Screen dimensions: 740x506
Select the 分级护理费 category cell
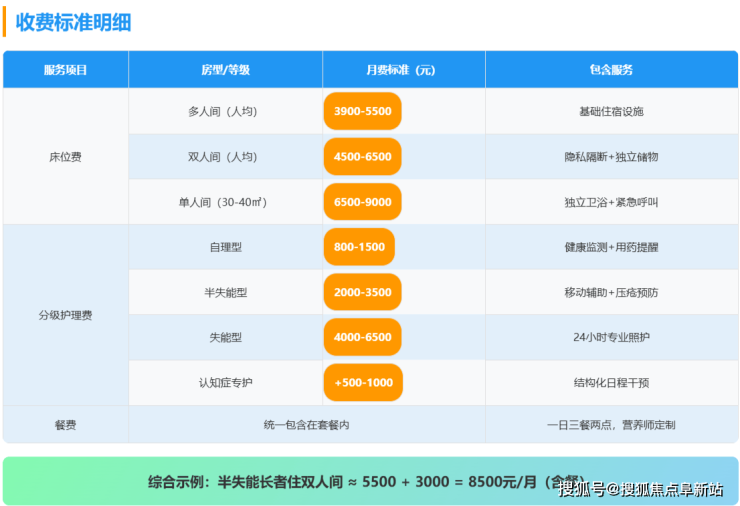click(x=66, y=315)
